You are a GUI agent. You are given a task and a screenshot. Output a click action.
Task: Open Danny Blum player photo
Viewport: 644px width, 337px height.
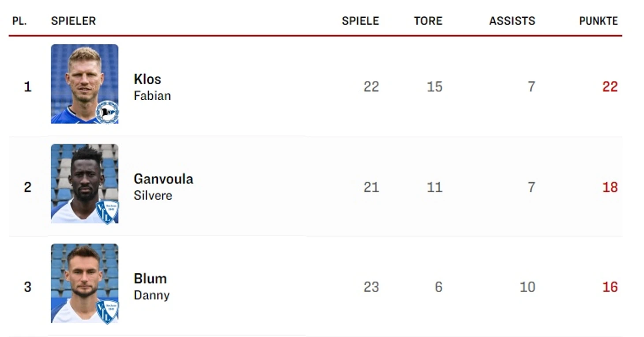pos(85,284)
